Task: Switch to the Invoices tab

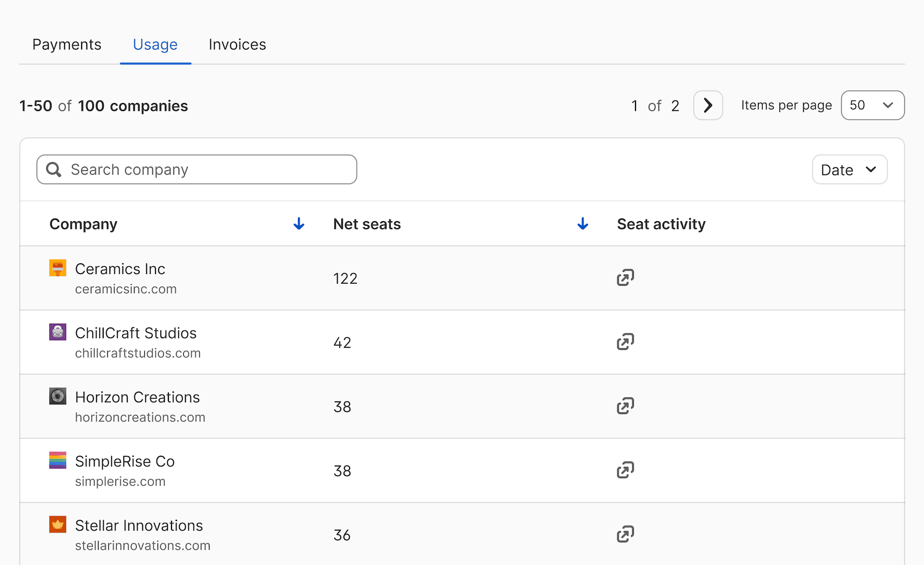Action: pyautogui.click(x=237, y=45)
